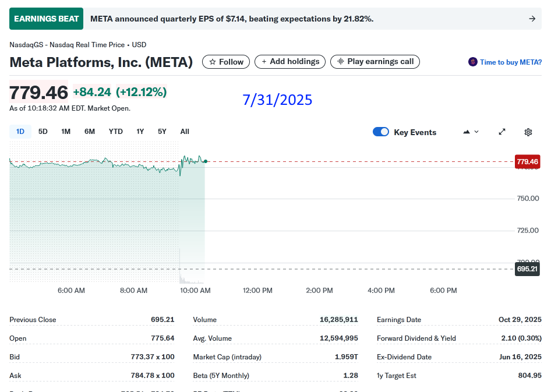This screenshot has width=551, height=392.
Task: Click the Meta Platforms, Inc. (META) title
Action: click(101, 62)
